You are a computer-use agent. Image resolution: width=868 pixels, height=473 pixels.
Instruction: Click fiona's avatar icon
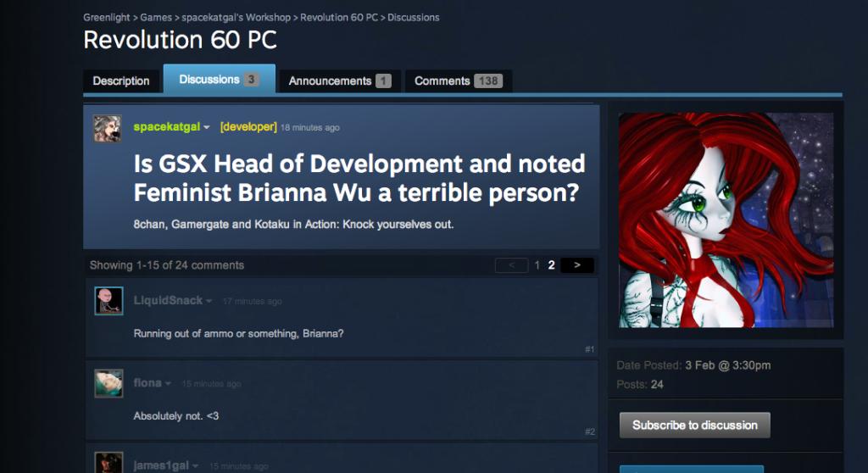click(x=108, y=383)
